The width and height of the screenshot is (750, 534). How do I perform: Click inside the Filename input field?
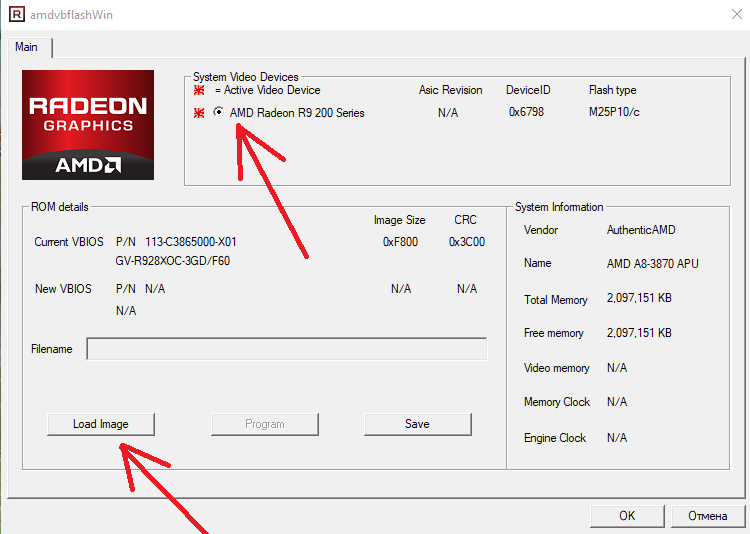[x=287, y=349]
